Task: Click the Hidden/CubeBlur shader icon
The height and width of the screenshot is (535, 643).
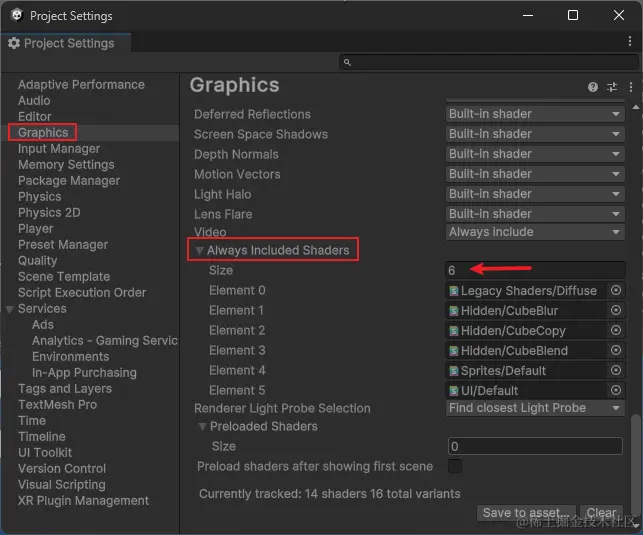Action: click(454, 311)
